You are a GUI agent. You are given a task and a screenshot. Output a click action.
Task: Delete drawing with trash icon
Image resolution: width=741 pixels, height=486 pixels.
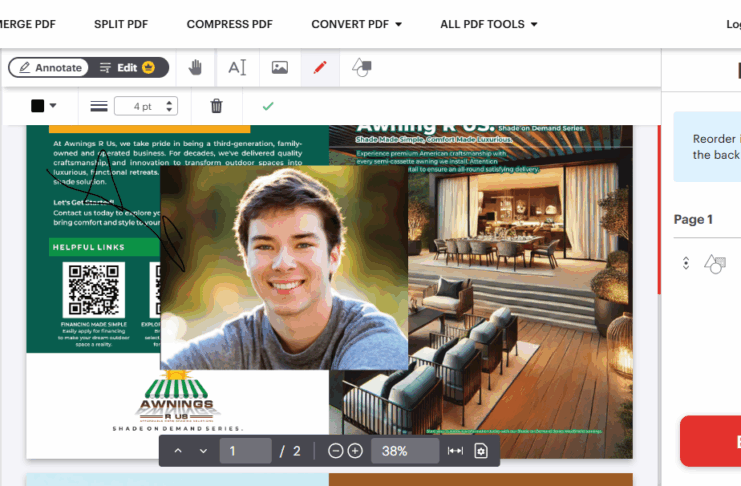click(x=216, y=106)
